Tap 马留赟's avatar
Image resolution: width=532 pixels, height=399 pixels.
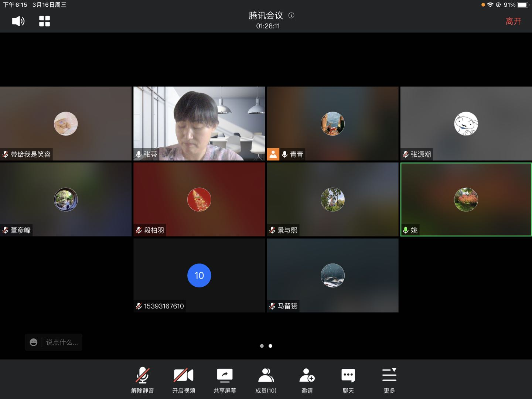point(332,275)
